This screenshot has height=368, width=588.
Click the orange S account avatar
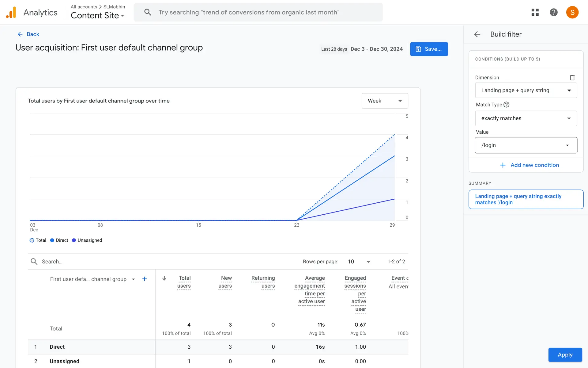click(572, 12)
